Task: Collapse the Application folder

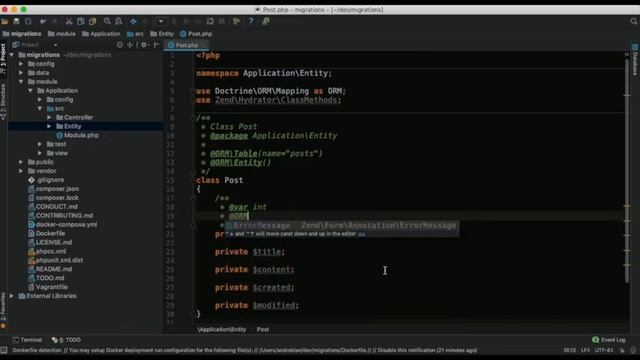Action: click(x=30, y=91)
